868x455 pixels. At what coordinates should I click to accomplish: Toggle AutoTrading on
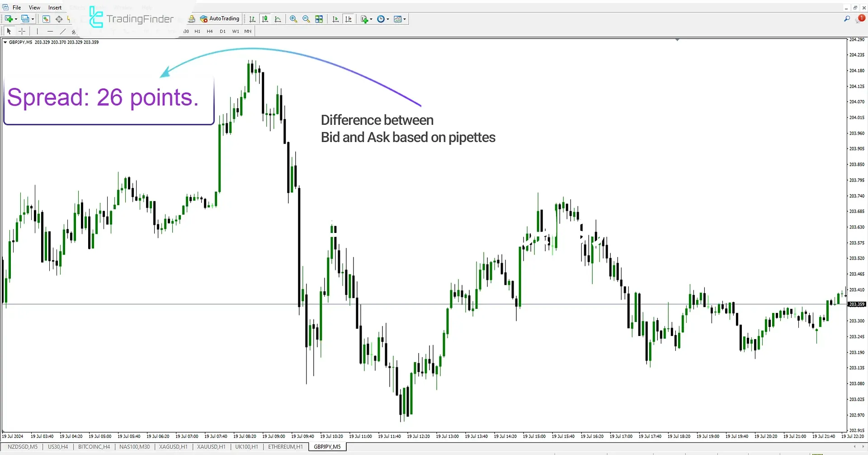(220, 19)
